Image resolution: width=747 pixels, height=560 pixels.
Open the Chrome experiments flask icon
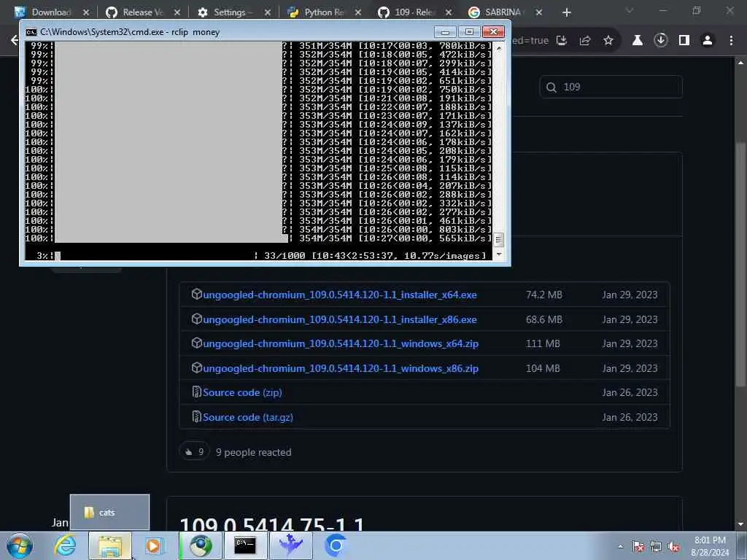pos(638,41)
